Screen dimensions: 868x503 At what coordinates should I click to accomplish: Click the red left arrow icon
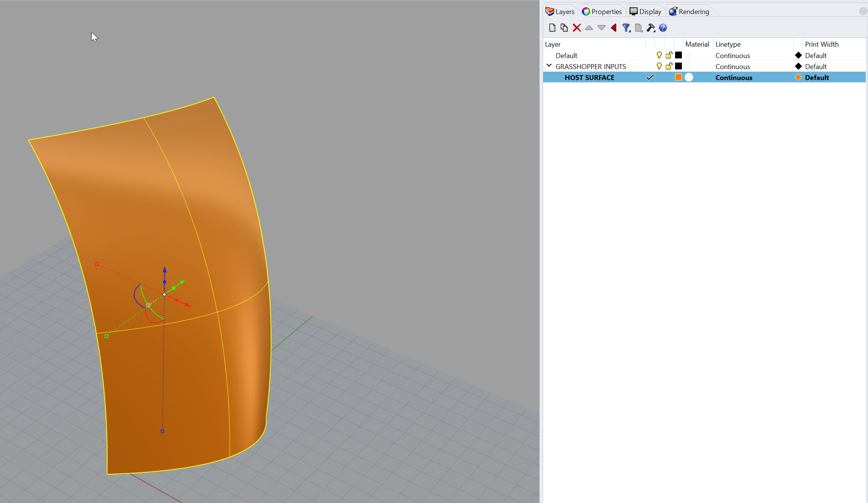614,28
